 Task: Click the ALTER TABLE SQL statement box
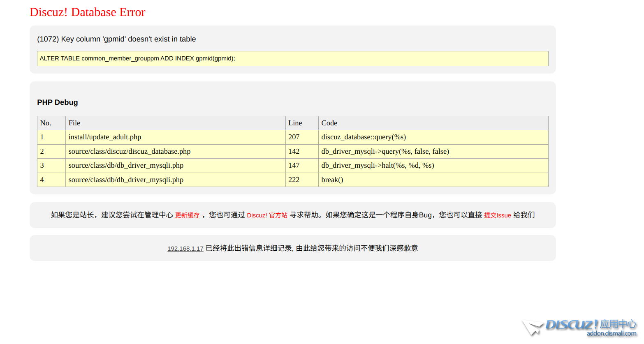click(x=292, y=58)
